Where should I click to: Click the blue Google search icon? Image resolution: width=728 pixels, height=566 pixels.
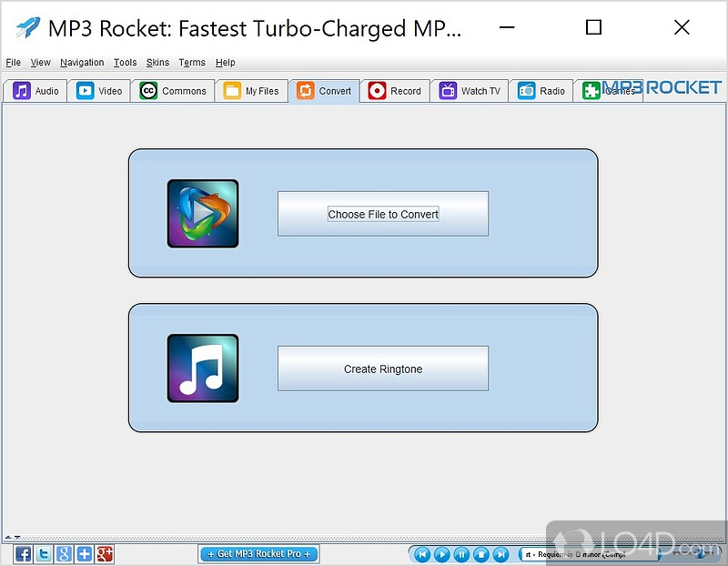[64, 554]
